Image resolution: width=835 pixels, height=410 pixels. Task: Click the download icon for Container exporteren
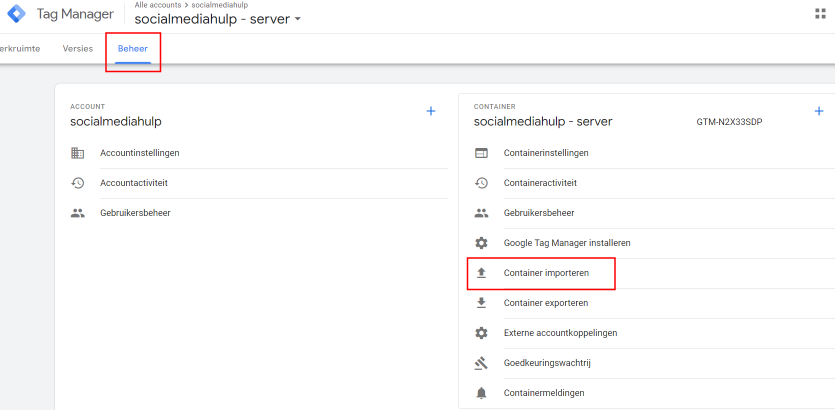pos(481,303)
